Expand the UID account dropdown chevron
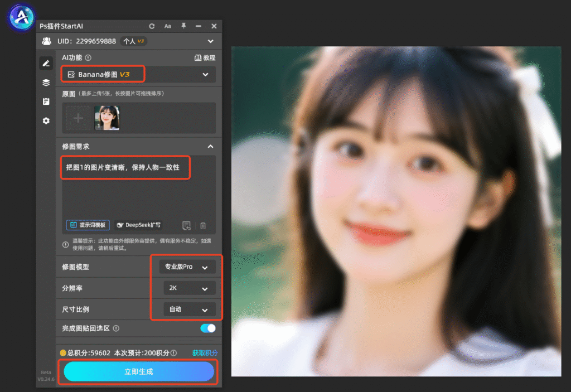Viewport: 571px width, 392px height. click(210, 41)
